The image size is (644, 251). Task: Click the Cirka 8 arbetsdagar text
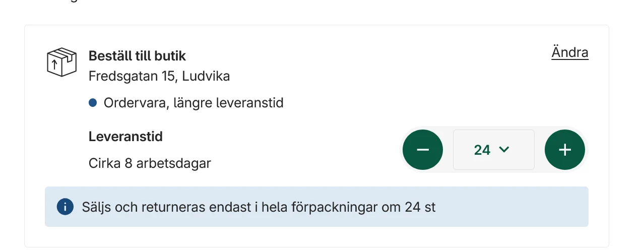150,163
